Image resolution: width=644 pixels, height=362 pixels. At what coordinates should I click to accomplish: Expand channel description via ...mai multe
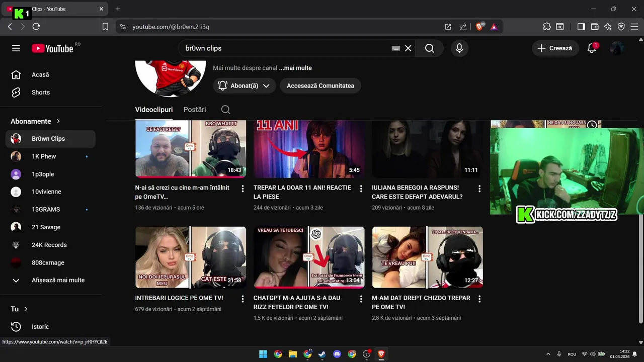pyautogui.click(x=295, y=68)
